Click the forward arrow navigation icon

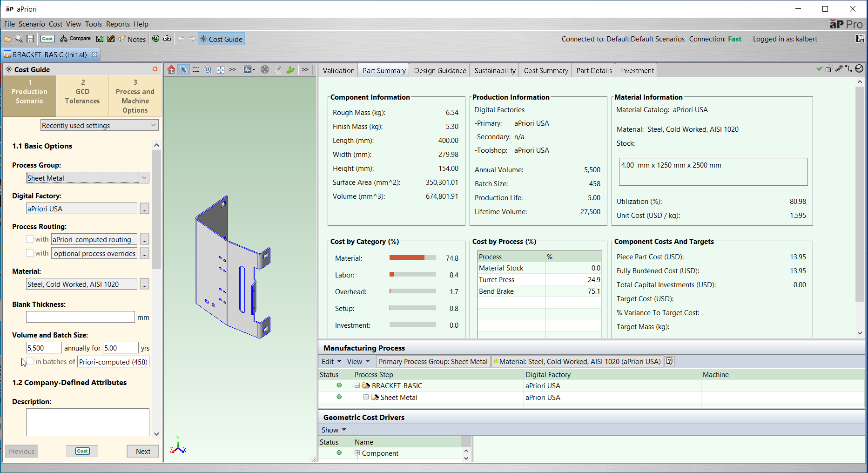(x=192, y=39)
